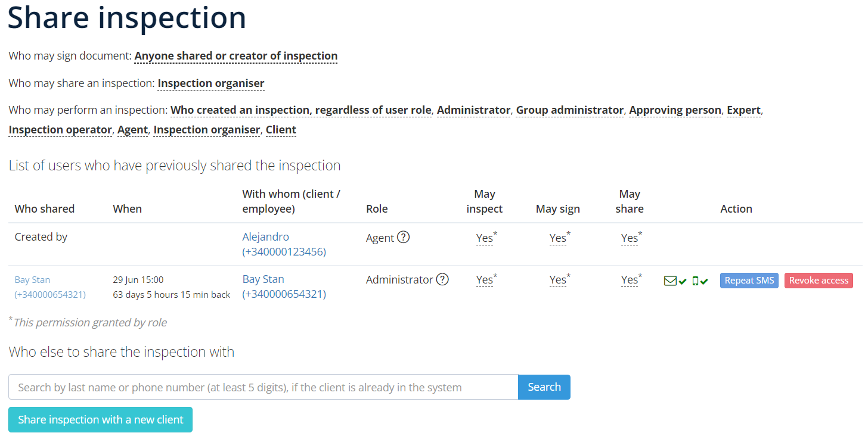Click Agent's May inspect Yes value
The image size is (868, 436).
tap(485, 238)
